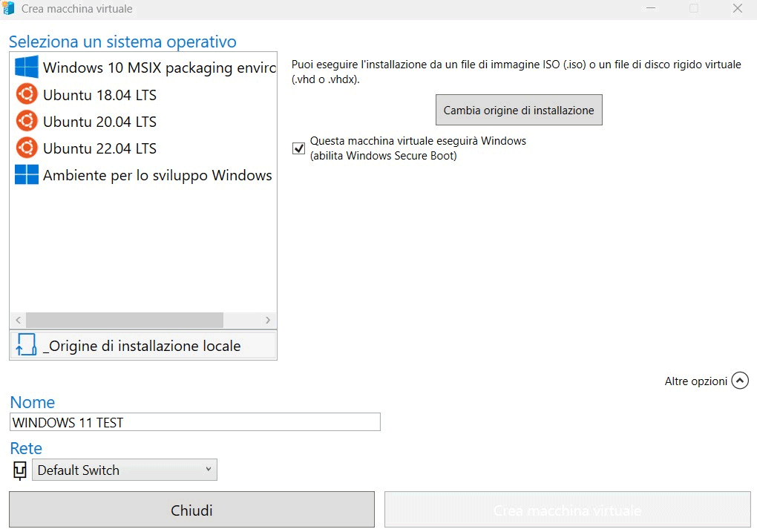Screen dimensions: 757x532
Task: Select Origine di installazione locale
Action: 143,345
